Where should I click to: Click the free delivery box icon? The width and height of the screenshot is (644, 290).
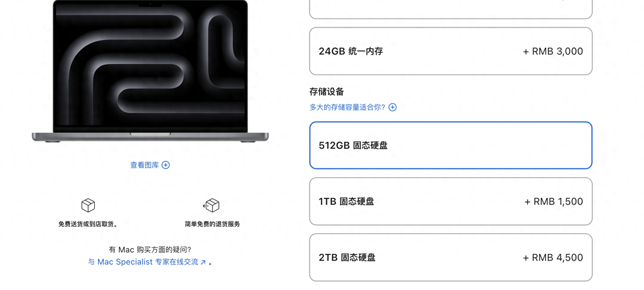coord(88,205)
